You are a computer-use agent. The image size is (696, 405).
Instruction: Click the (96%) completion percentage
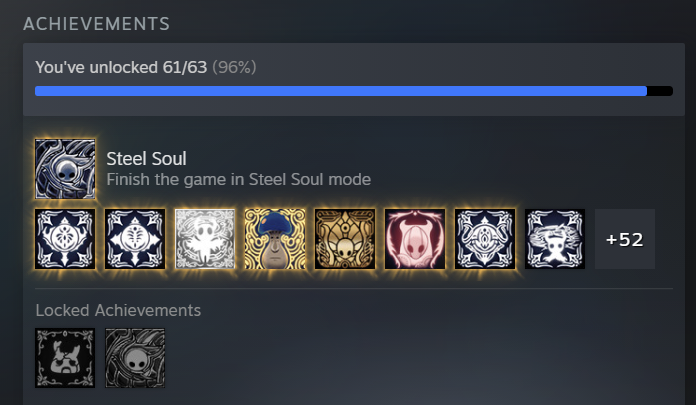pyautogui.click(x=234, y=67)
